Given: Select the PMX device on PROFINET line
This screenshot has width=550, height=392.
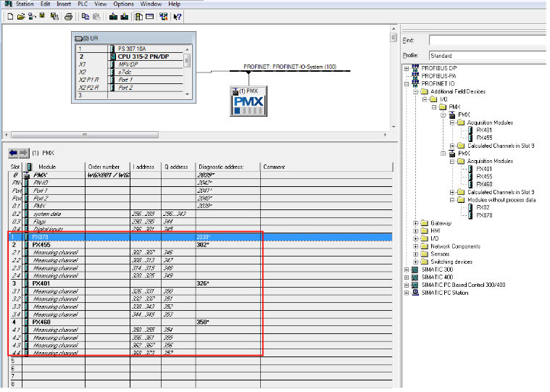Looking at the screenshot, I should pyautogui.click(x=249, y=101).
